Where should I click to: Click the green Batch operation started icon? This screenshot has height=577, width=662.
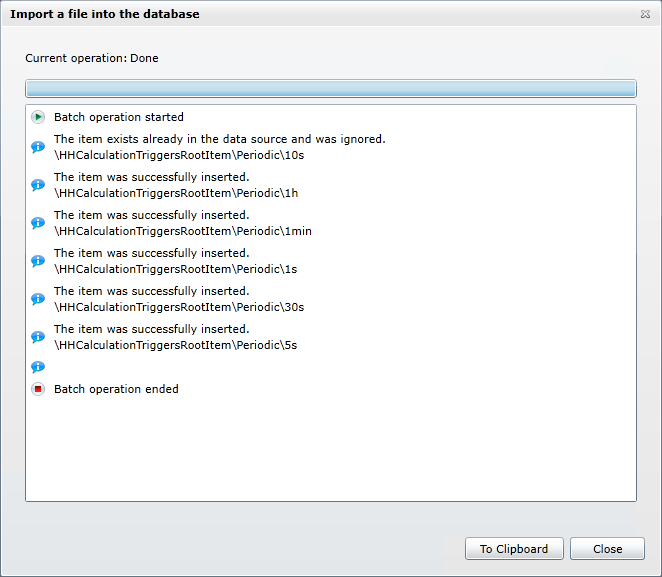(x=38, y=117)
